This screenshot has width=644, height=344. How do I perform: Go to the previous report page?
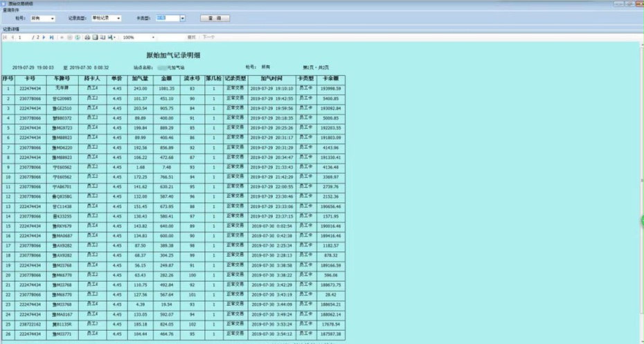(x=12, y=37)
